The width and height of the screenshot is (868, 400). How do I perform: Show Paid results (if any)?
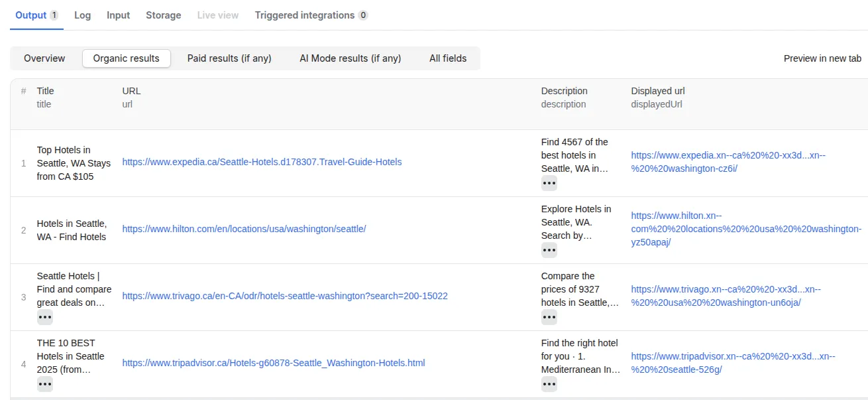[x=229, y=58]
